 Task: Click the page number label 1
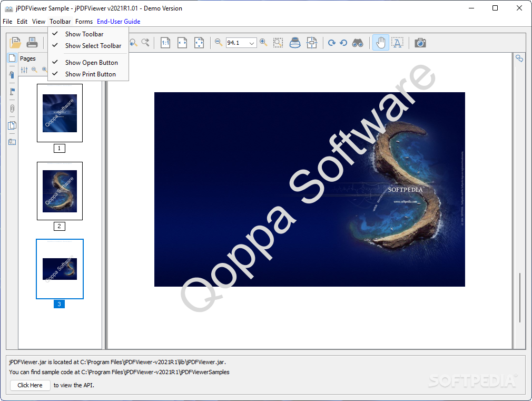click(x=60, y=148)
